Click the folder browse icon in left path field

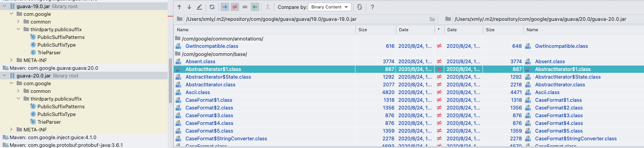point(432,19)
